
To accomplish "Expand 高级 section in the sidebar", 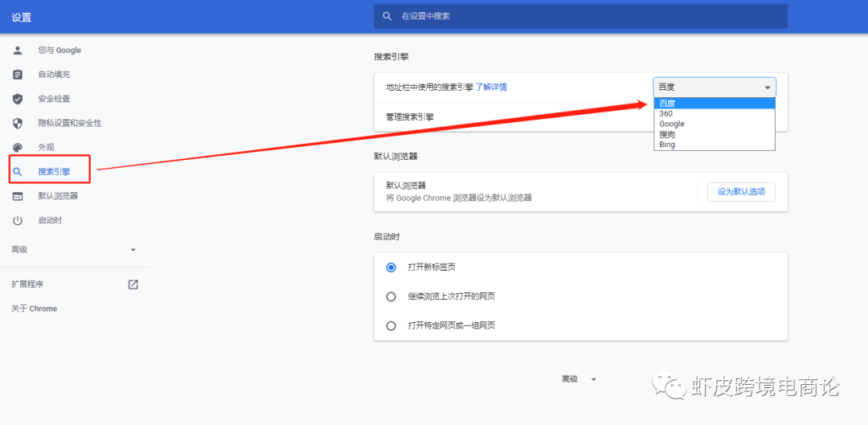I will pos(74,250).
